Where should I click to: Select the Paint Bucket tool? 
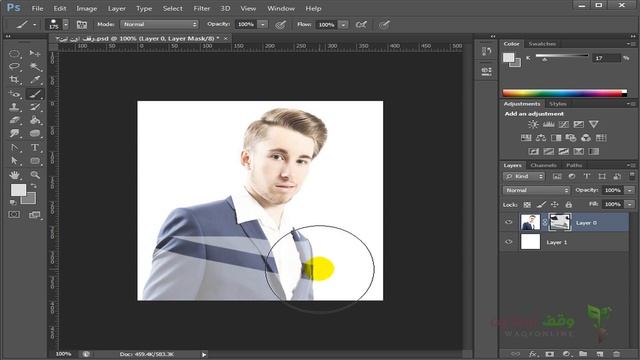coord(35,120)
